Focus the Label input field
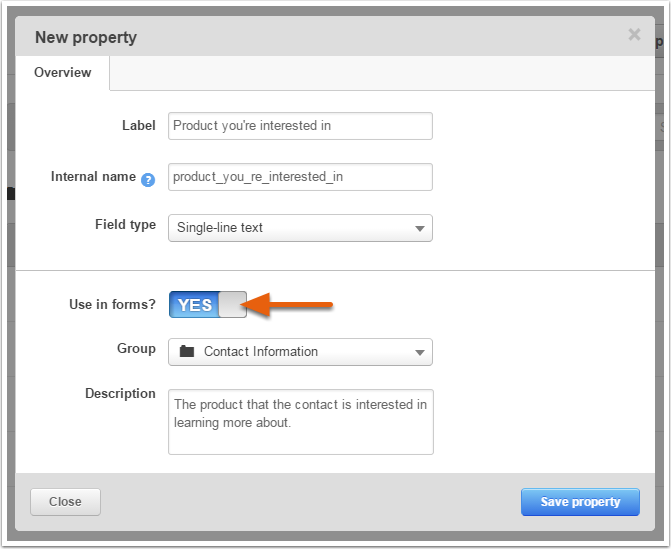671x549 pixels. tap(300, 126)
